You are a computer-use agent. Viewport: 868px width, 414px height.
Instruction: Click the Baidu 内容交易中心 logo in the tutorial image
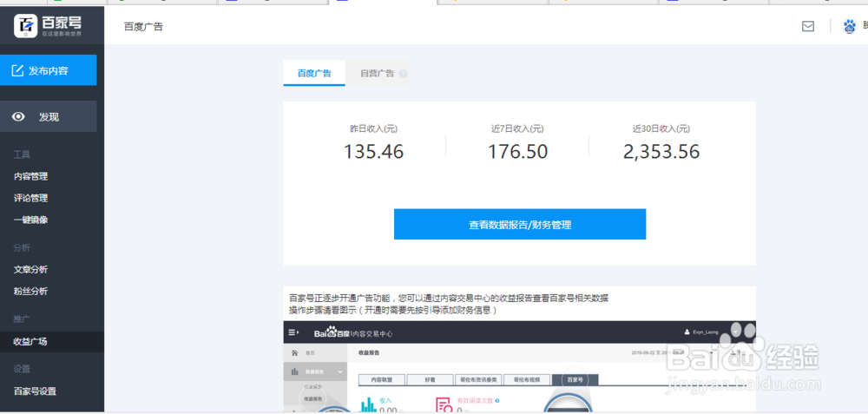pyautogui.click(x=354, y=334)
